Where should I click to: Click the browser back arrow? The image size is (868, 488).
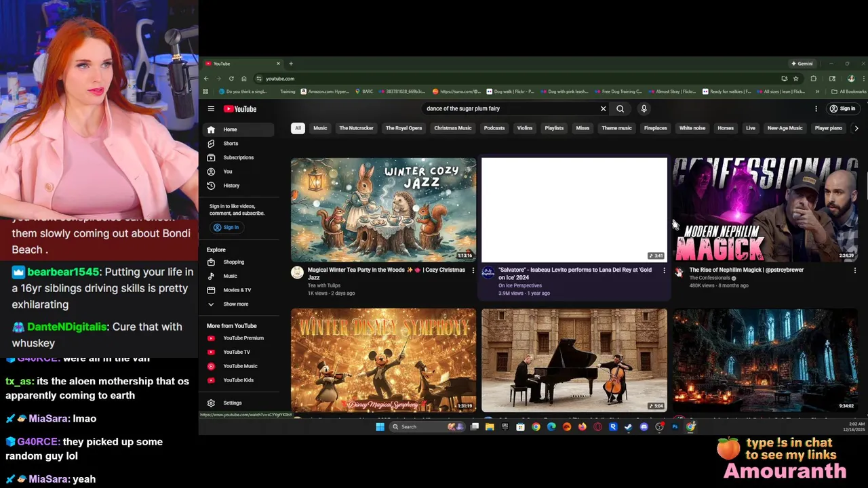208,79
